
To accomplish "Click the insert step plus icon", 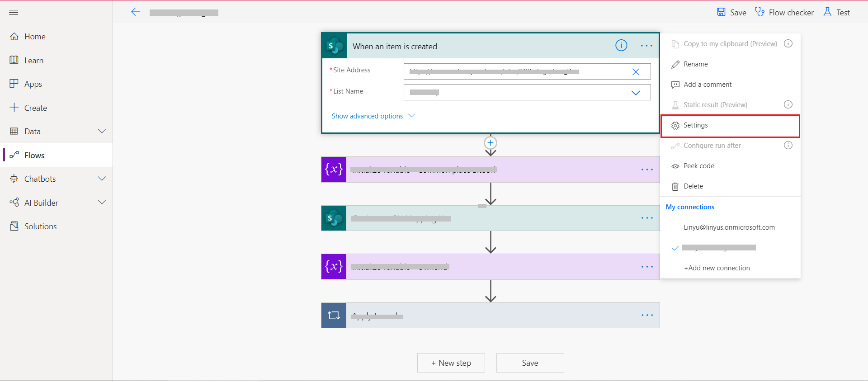I will coord(491,143).
